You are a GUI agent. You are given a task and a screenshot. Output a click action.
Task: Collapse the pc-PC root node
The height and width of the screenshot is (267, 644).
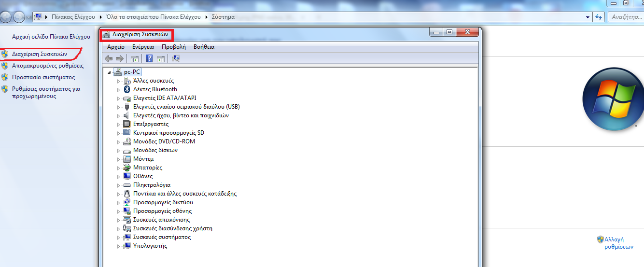click(109, 72)
